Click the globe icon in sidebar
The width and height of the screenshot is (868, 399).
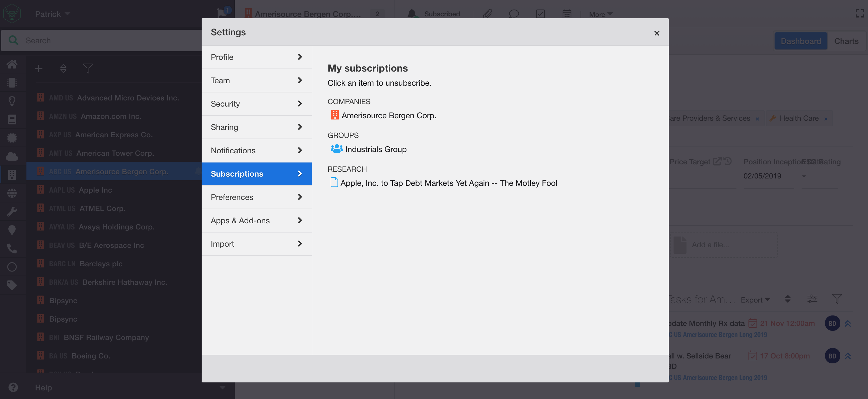click(12, 193)
